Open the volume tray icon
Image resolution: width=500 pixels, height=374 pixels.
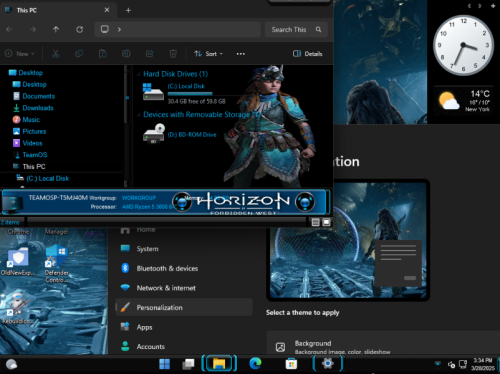(451, 365)
